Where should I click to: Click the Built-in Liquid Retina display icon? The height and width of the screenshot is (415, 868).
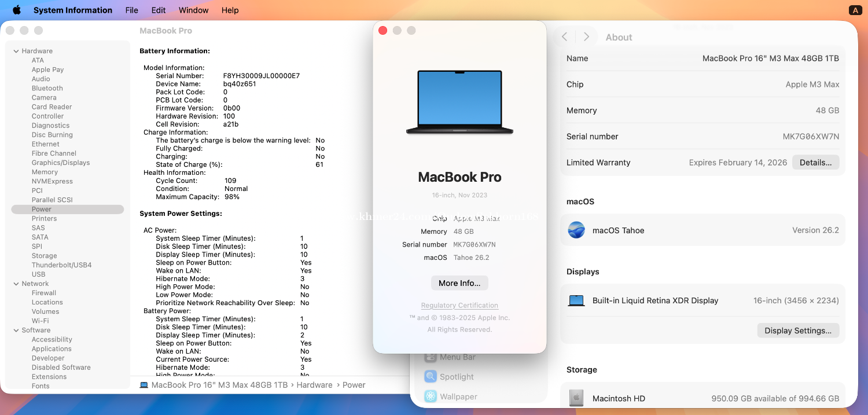point(576,301)
